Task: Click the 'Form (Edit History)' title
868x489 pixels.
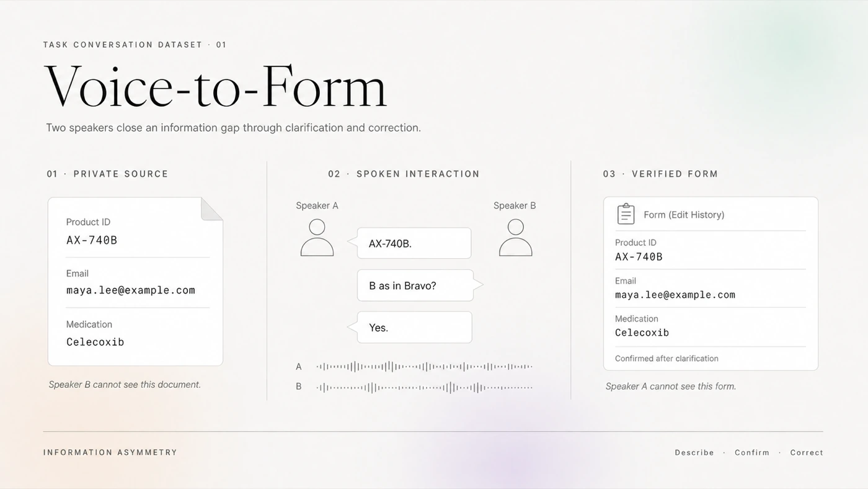Action: coord(684,215)
